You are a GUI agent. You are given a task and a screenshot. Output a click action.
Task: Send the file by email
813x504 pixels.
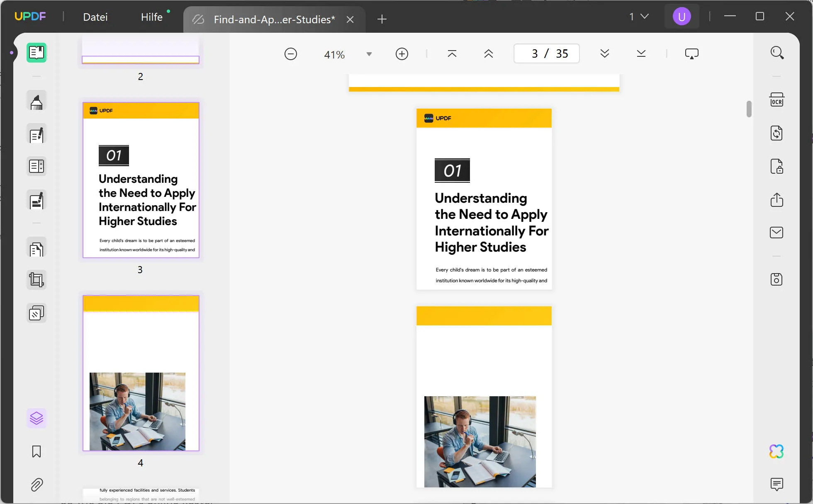click(777, 233)
